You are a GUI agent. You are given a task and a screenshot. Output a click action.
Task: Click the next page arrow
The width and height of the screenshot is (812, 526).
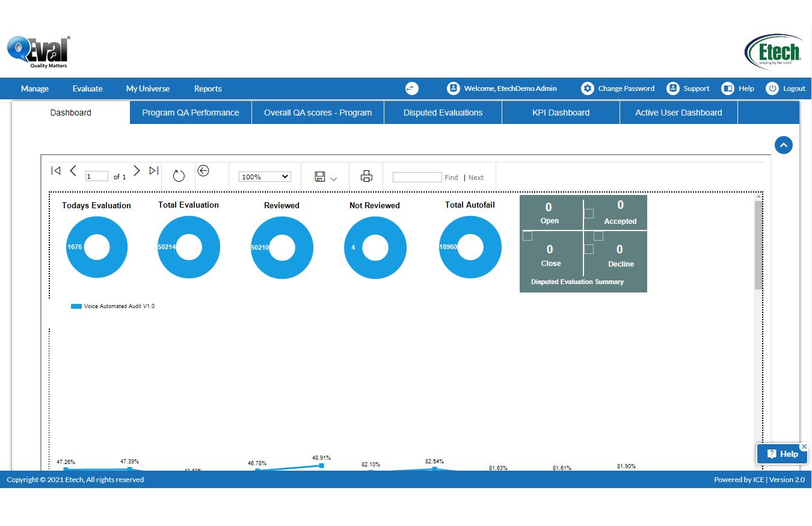point(137,171)
